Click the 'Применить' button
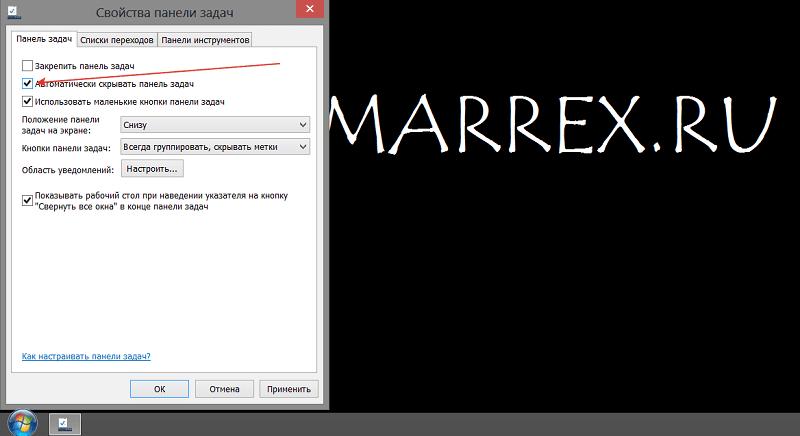Image resolution: width=800 pixels, height=436 pixels. [x=289, y=389]
